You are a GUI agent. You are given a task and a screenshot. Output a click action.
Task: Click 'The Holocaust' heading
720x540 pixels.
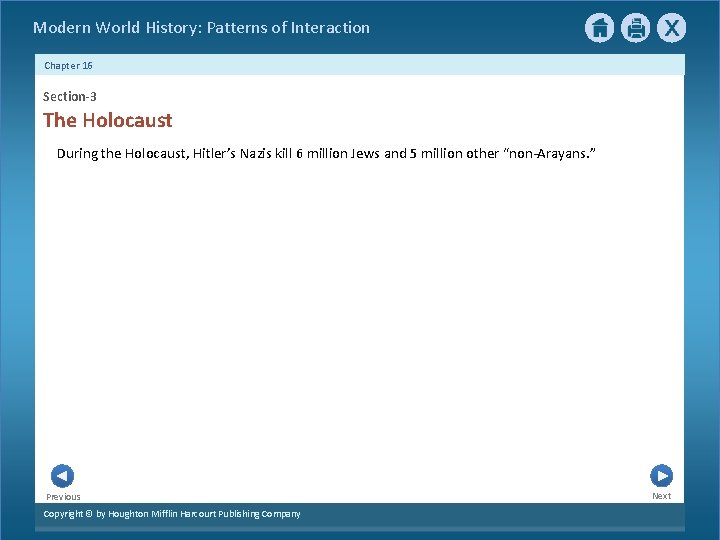pyautogui.click(x=108, y=120)
